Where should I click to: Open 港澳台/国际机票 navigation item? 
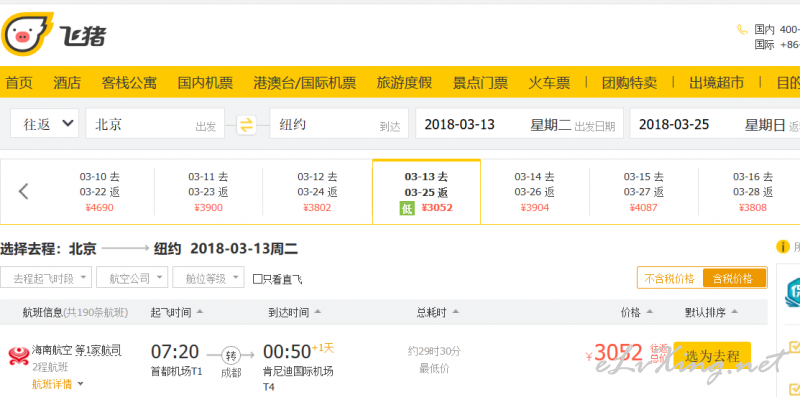pyautogui.click(x=305, y=83)
